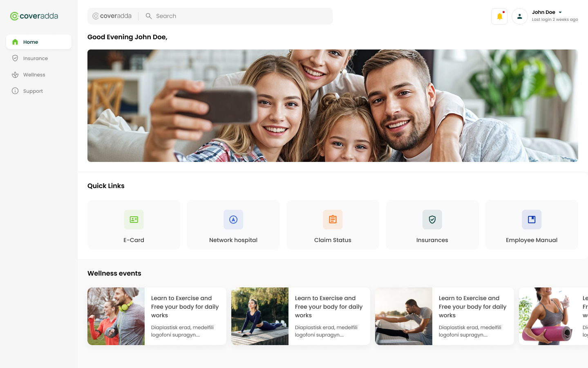Click the Network hospital compass icon
The width and height of the screenshot is (588, 368).
click(x=233, y=220)
